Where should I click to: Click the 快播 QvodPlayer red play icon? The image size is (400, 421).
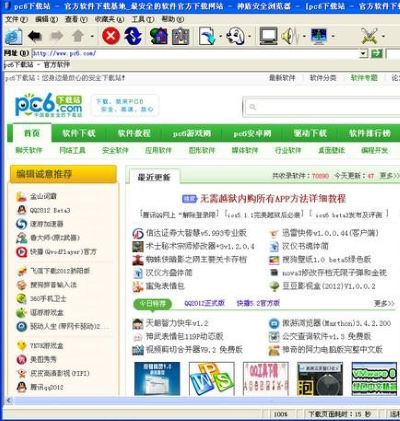21,252
